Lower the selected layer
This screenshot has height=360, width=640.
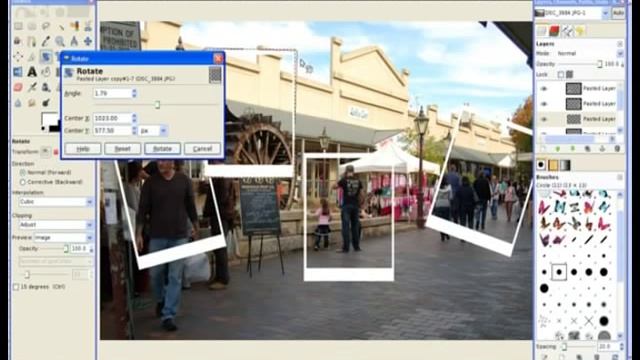(x=573, y=149)
